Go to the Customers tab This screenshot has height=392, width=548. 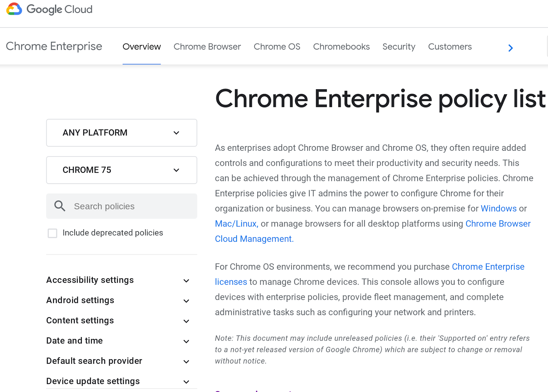point(450,47)
